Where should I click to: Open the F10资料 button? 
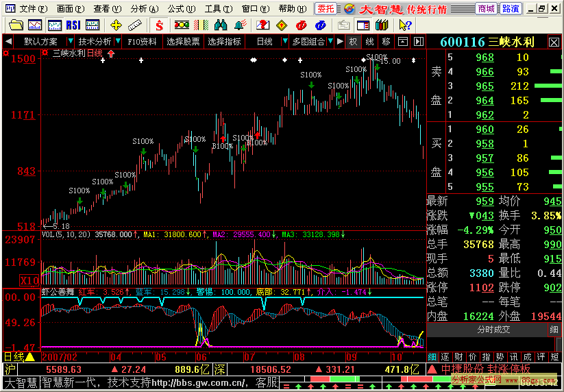click(x=142, y=42)
